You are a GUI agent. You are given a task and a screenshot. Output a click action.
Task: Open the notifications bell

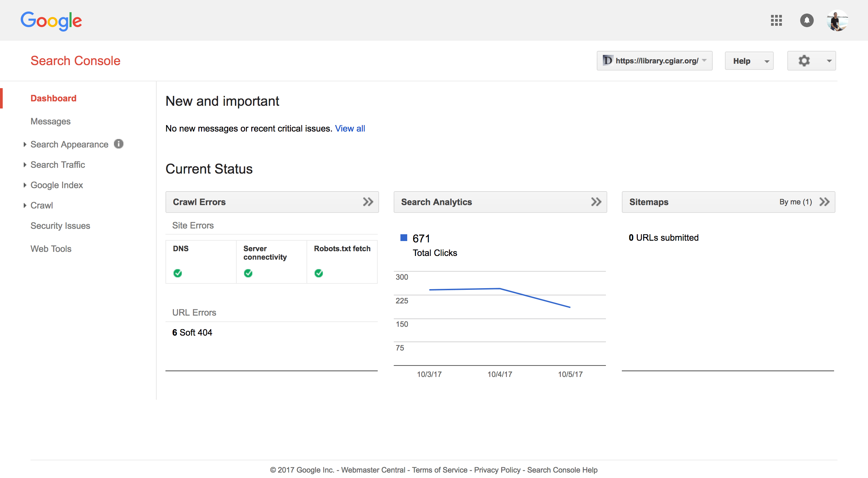click(807, 20)
